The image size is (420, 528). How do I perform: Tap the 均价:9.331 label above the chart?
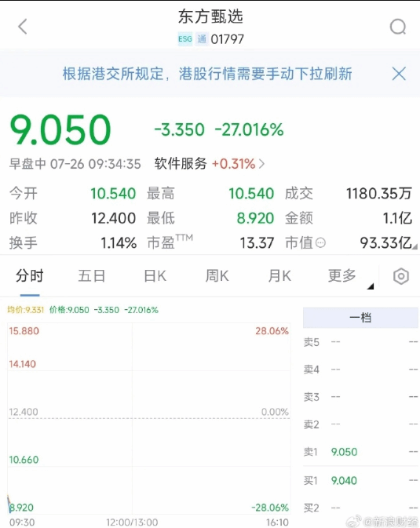pos(26,310)
